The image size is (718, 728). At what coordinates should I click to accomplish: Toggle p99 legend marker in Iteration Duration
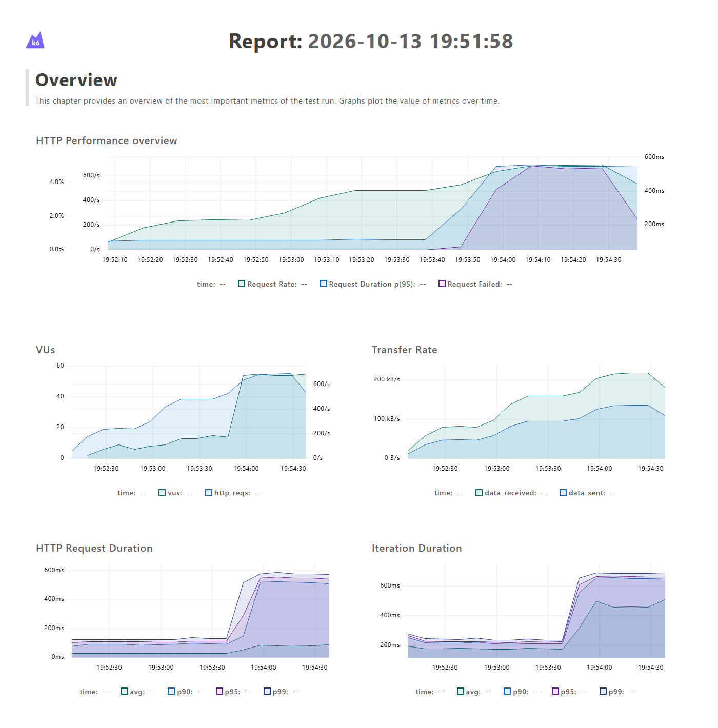(603, 691)
